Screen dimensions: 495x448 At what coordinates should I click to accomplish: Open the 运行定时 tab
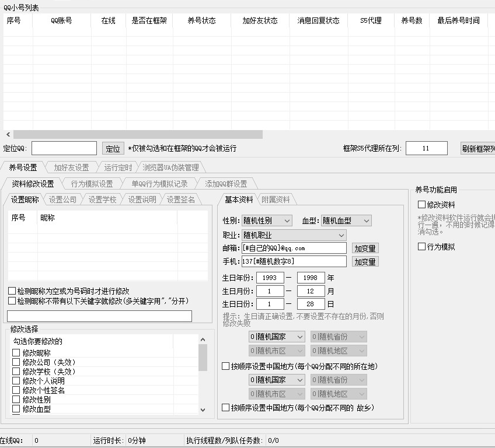coord(118,167)
